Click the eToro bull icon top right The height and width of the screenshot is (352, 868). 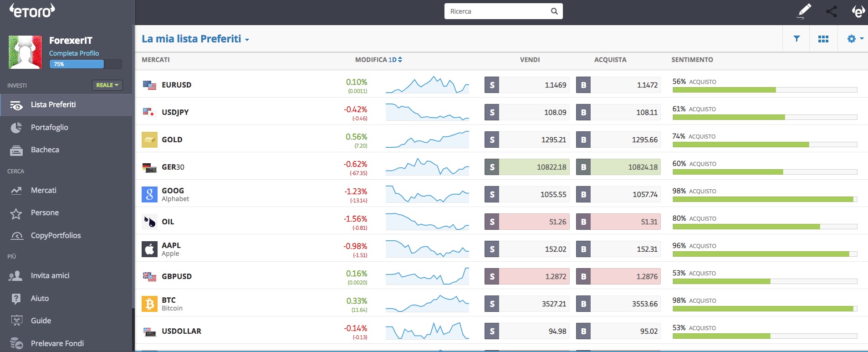[x=858, y=11]
